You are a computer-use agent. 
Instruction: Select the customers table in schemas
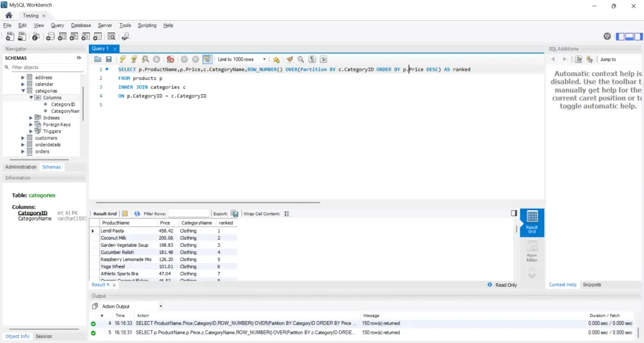46,138
